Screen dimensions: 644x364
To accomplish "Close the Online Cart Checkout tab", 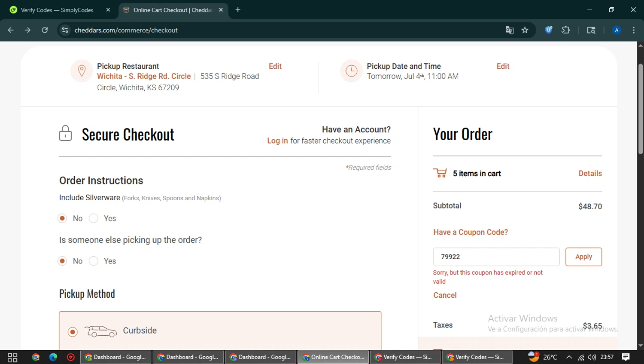I will [x=221, y=10].
